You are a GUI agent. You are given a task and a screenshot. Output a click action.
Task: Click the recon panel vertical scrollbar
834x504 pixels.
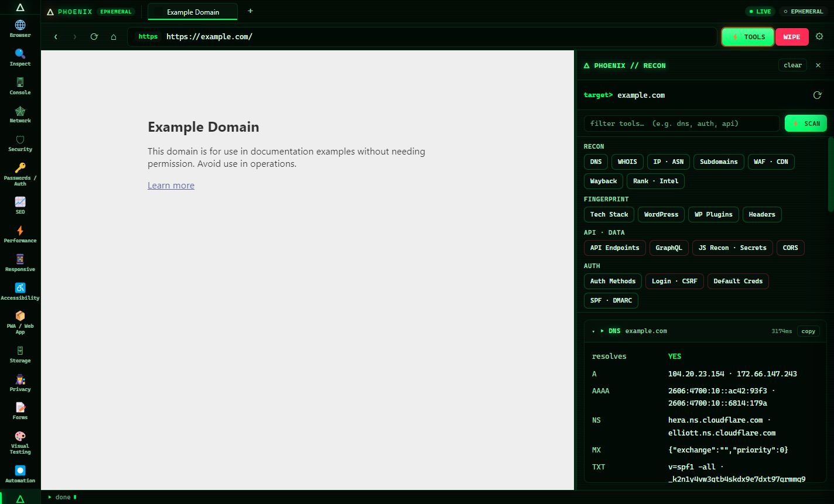830,174
